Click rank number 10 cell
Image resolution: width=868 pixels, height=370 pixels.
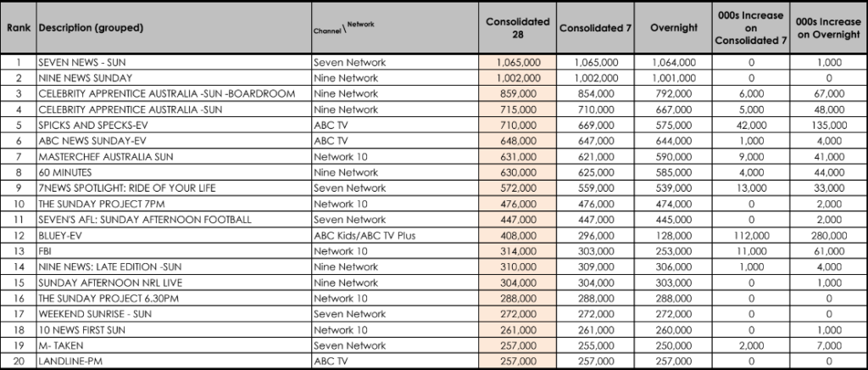pyautogui.click(x=19, y=204)
